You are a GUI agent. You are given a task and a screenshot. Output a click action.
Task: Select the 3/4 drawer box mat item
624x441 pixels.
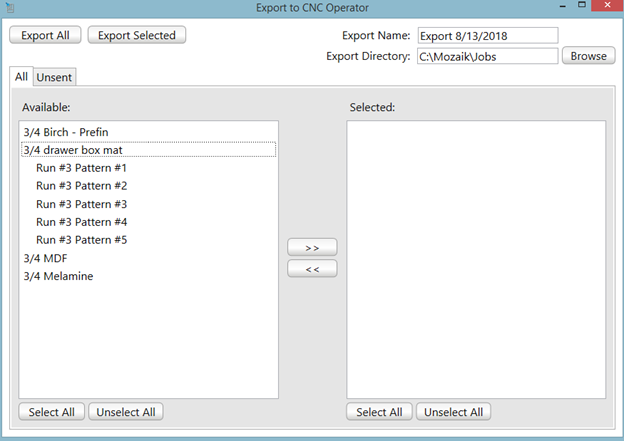tap(73, 150)
